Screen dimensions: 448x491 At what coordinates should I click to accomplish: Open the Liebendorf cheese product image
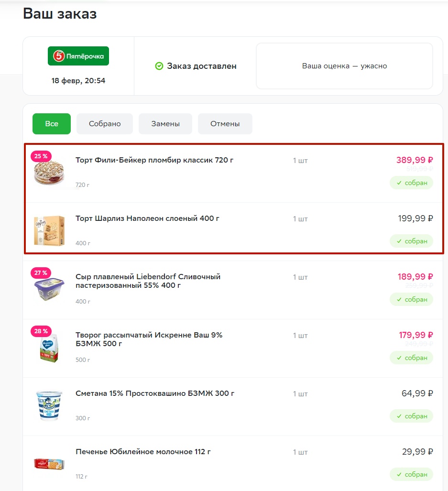(x=49, y=289)
